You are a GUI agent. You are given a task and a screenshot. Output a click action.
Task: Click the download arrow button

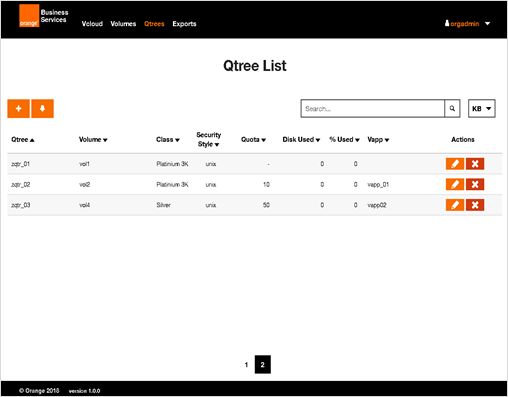(x=42, y=108)
